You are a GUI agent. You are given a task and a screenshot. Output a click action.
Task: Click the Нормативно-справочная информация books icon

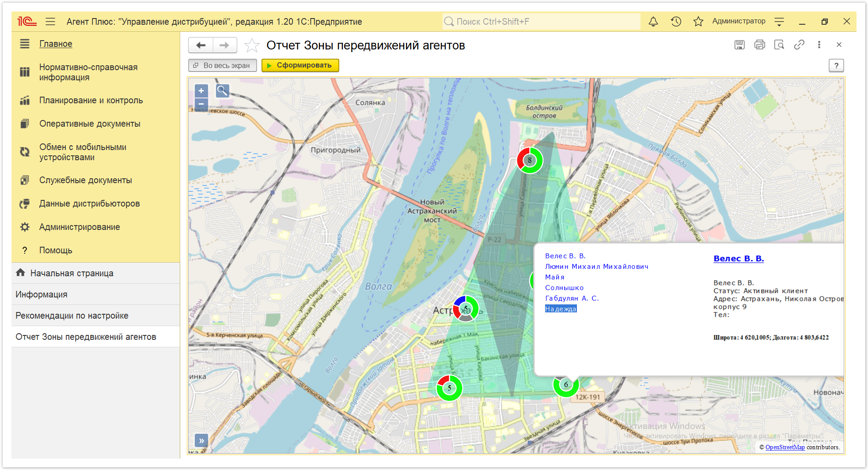pos(25,72)
